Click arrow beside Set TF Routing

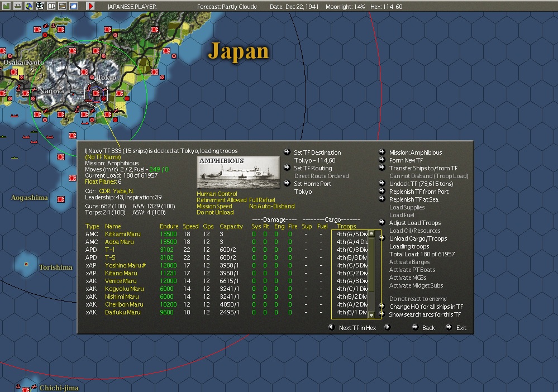(287, 168)
